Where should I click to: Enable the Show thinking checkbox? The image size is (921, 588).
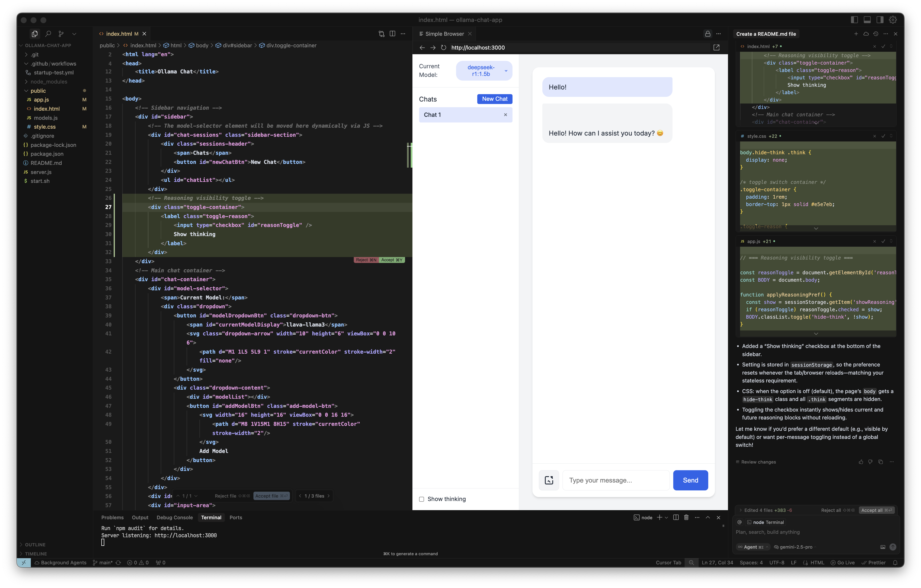pyautogui.click(x=422, y=499)
